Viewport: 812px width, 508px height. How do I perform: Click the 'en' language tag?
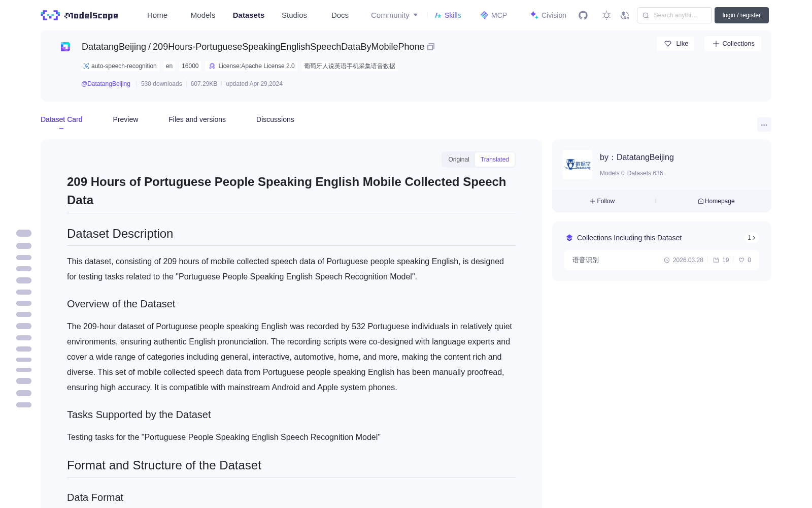click(169, 66)
